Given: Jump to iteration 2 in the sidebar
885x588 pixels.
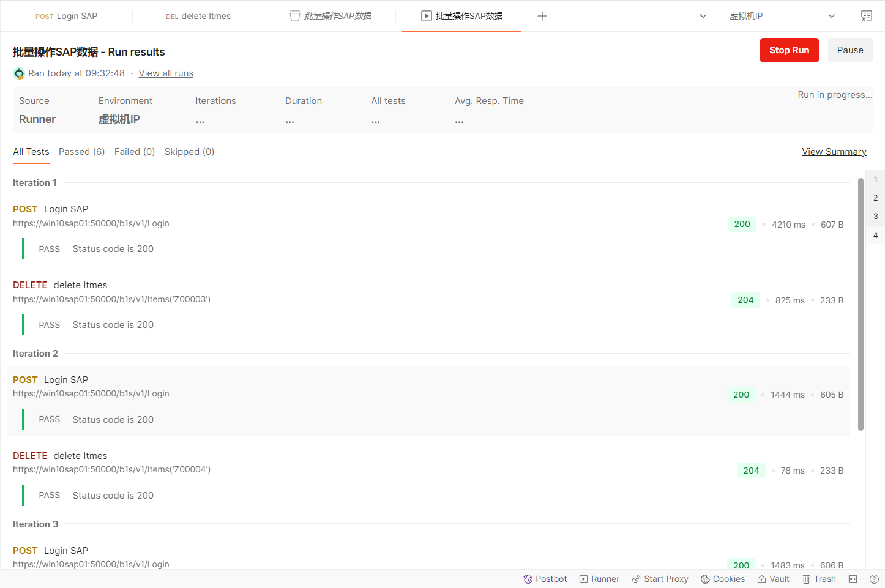Looking at the screenshot, I should 875,198.
